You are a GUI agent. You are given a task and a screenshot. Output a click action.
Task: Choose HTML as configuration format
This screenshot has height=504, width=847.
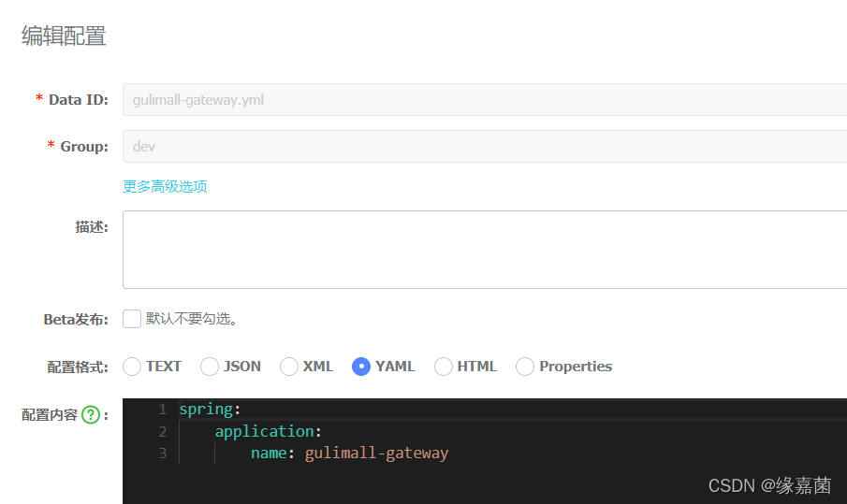444,367
